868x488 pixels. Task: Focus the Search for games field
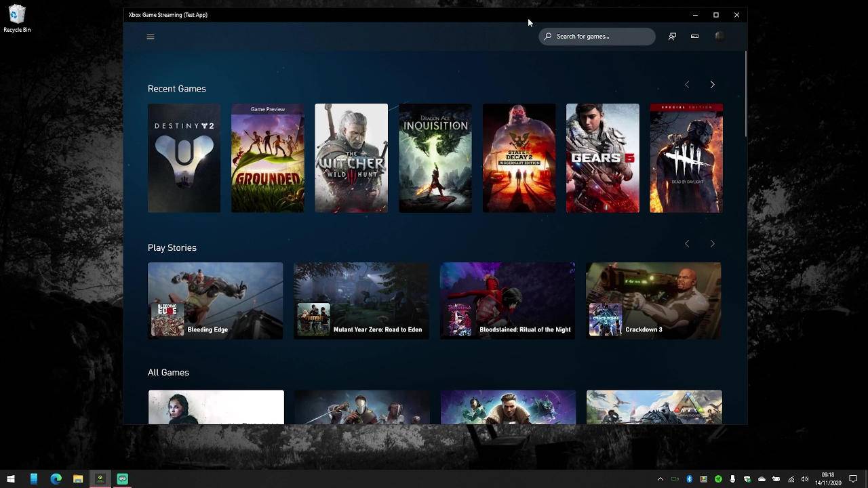point(597,37)
